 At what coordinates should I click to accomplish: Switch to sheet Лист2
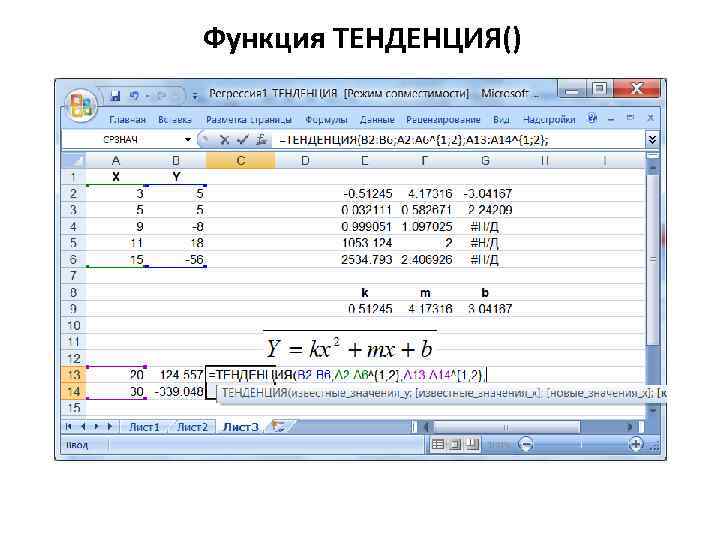tap(192, 427)
